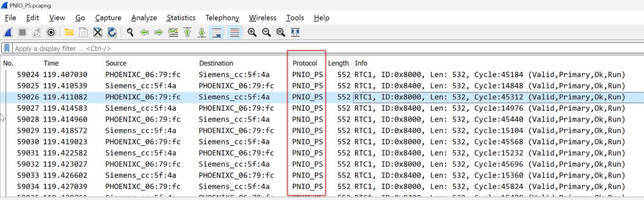Go back in packet history

(x=144, y=33)
